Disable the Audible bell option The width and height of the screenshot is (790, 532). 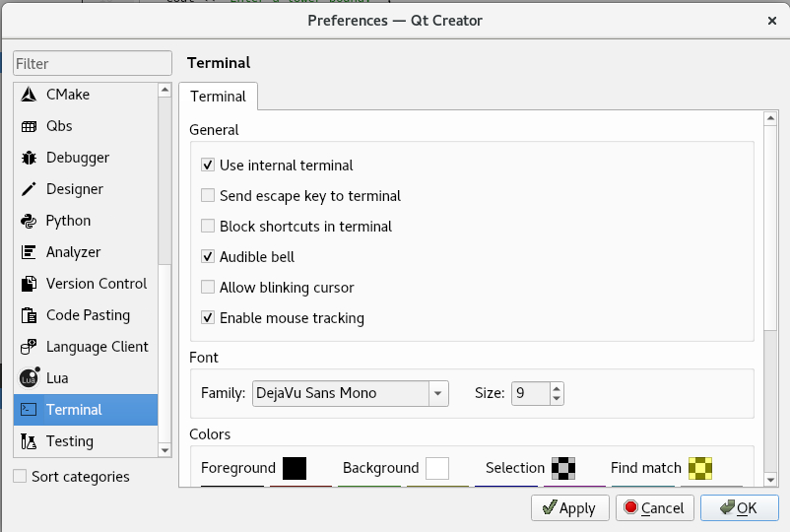[208, 256]
